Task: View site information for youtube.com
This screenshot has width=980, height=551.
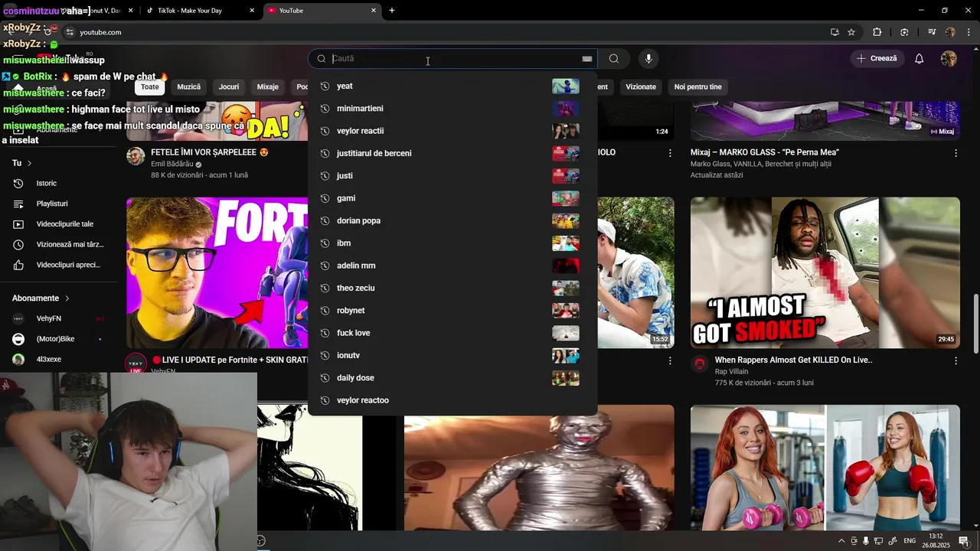Action: click(x=70, y=32)
